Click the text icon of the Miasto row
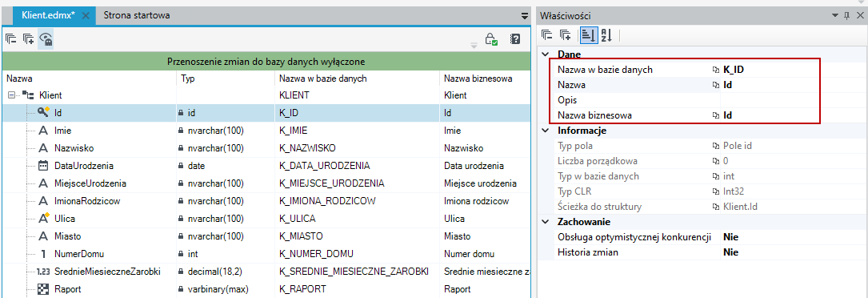This screenshot has width=868, height=298. pos(43,236)
